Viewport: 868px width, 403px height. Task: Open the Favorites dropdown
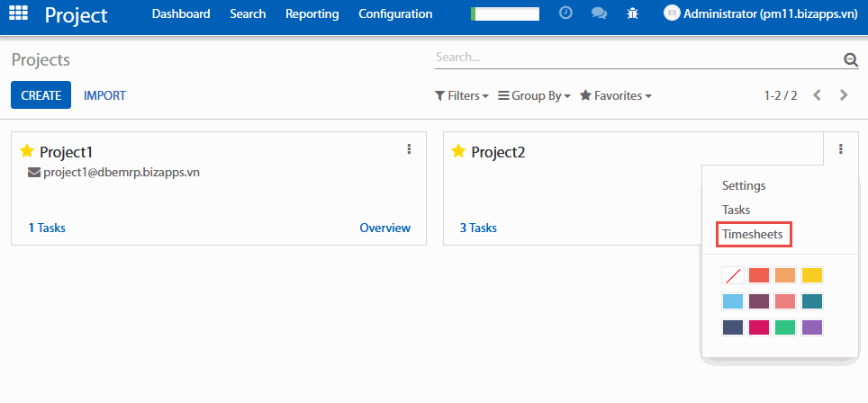click(615, 95)
